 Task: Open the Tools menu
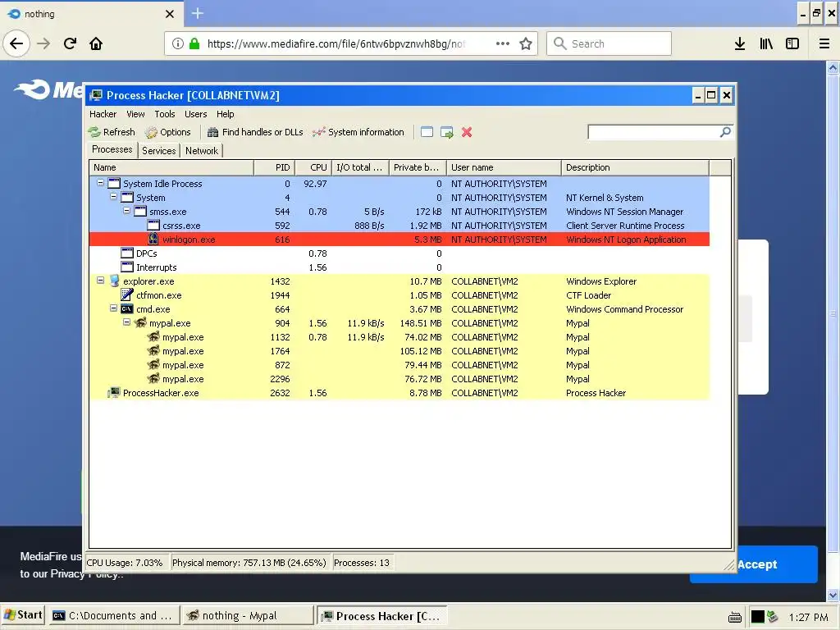tap(164, 114)
